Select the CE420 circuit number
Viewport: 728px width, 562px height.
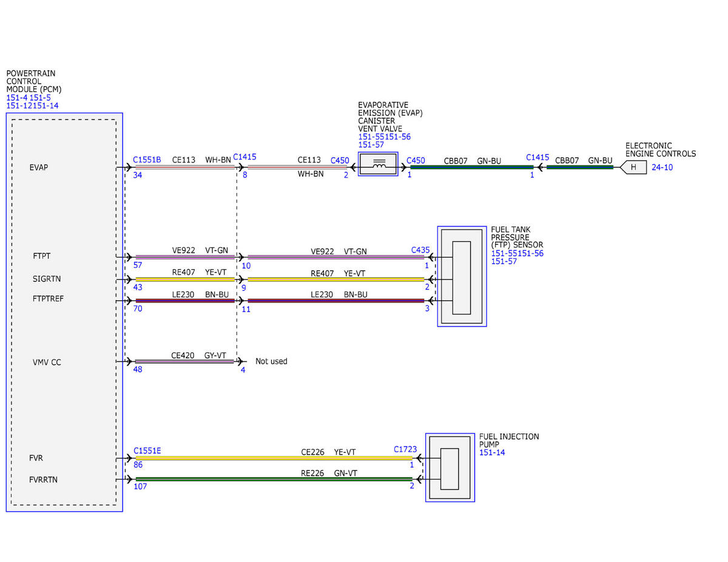pyautogui.click(x=183, y=355)
